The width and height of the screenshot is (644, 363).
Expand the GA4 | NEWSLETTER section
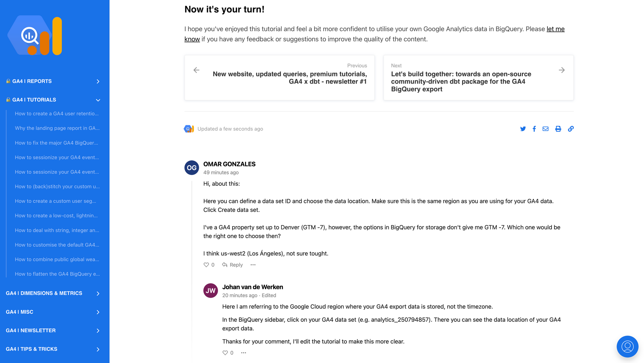(53, 330)
